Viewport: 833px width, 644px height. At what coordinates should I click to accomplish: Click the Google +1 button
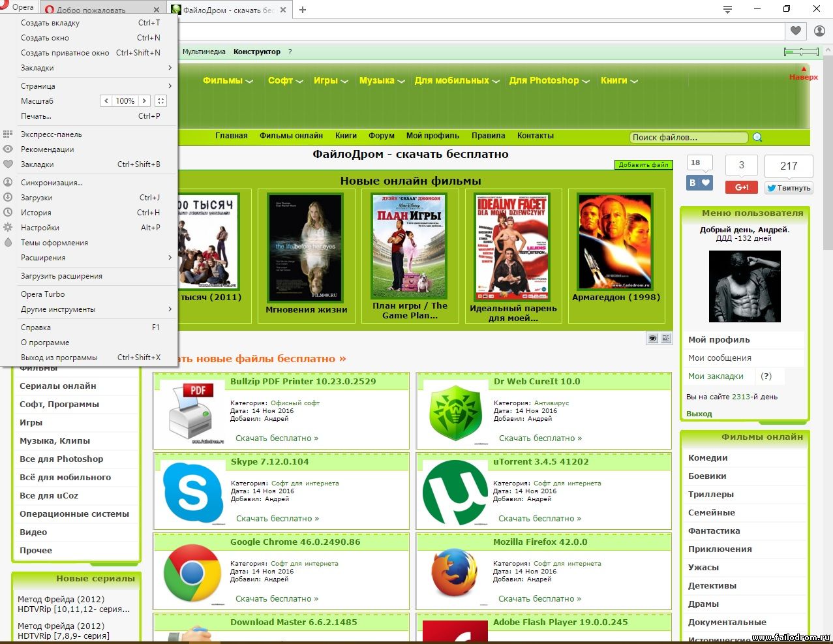coord(742,187)
